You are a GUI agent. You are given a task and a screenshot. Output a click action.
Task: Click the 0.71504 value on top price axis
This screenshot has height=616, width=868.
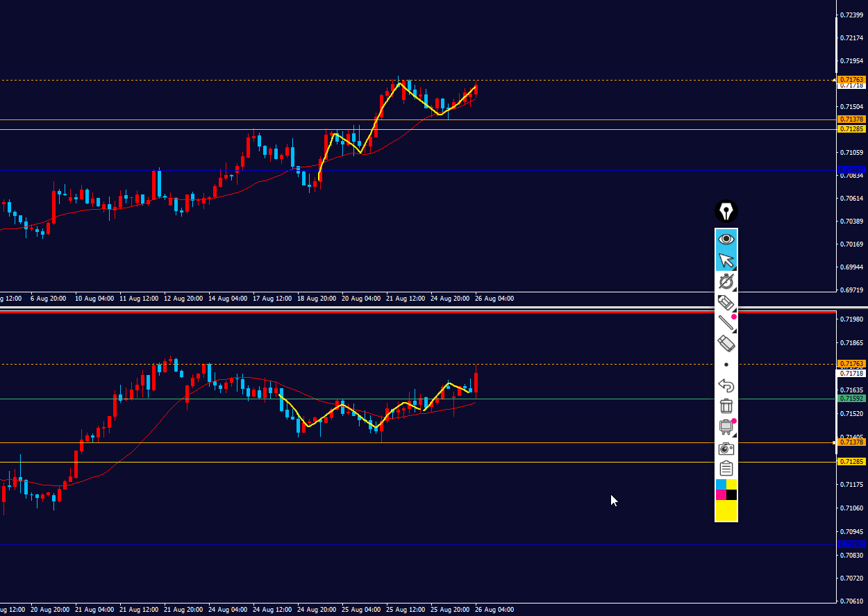coord(851,107)
